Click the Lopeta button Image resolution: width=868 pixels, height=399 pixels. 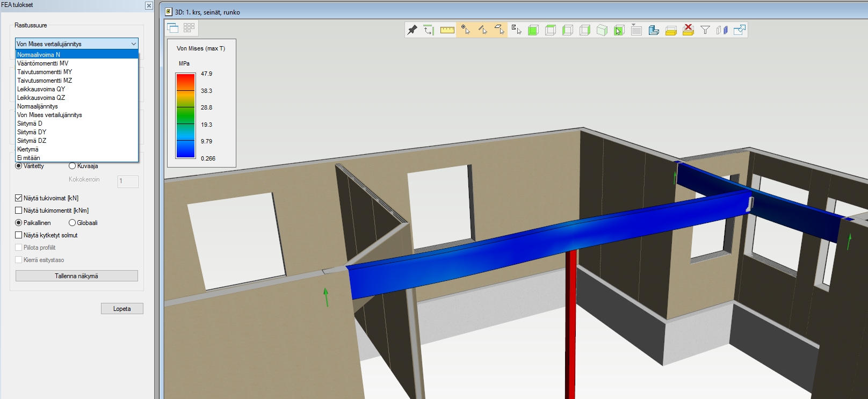coord(122,309)
